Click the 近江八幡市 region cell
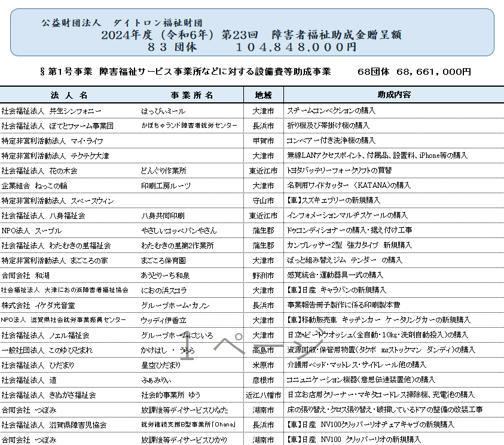Image resolution: width=504 pixels, height=445 pixels. tap(263, 395)
